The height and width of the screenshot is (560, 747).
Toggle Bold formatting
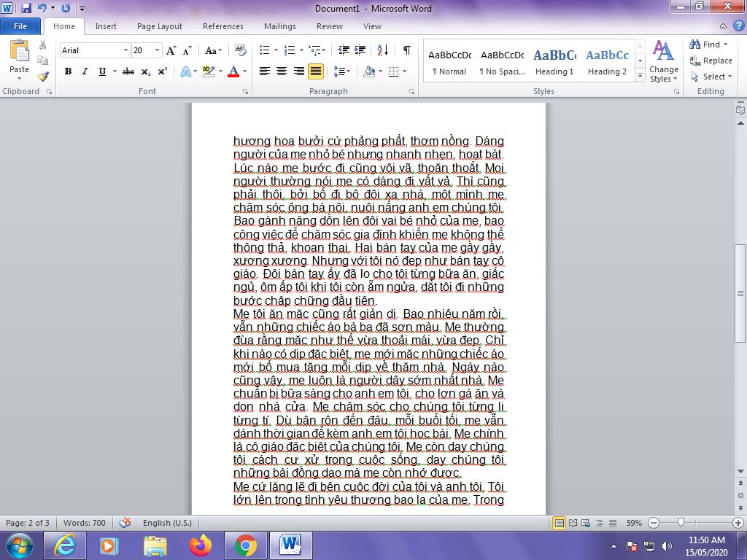pyautogui.click(x=68, y=71)
